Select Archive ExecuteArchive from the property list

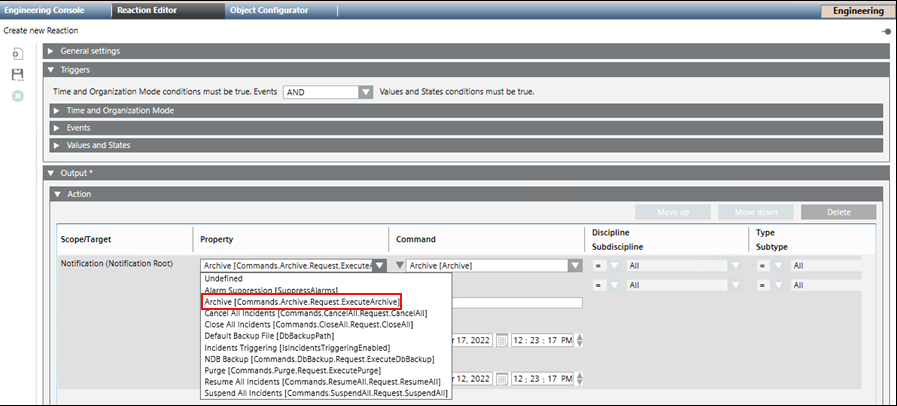pyautogui.click(x=301, y=302)
